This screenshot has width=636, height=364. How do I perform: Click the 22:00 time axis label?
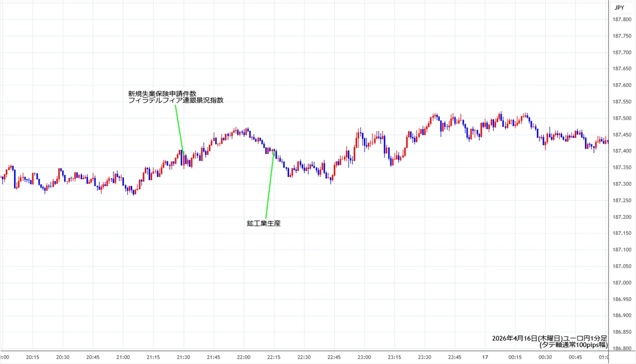click(244, 357)
